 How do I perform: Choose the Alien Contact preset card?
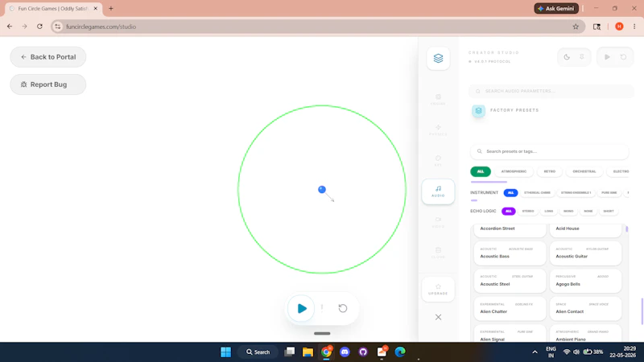[586, 309]
